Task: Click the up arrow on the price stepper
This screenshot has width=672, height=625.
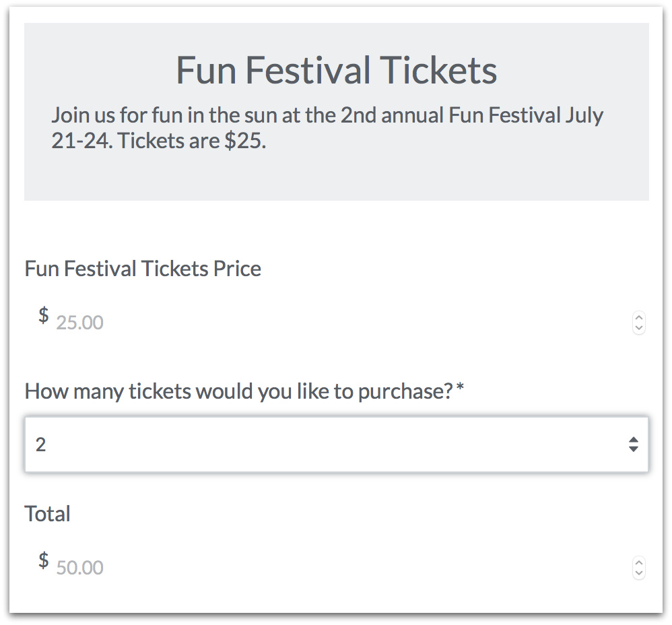Action: 639,317
